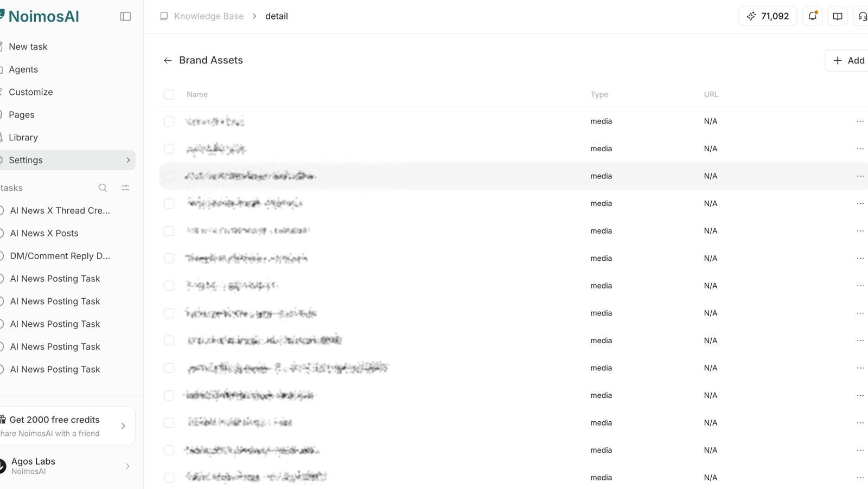Check the seventh asset row checkbox
This screenshot has height=489, width=868.
tap(169, 286)
